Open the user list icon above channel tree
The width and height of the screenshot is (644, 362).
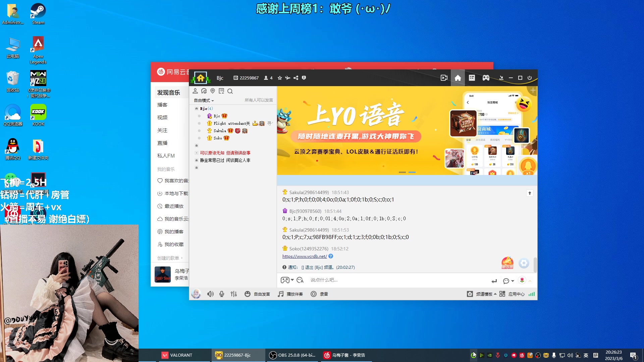[195, 91]
